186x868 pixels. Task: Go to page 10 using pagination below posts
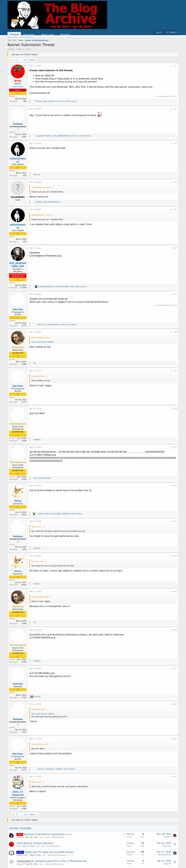[25, 814]
